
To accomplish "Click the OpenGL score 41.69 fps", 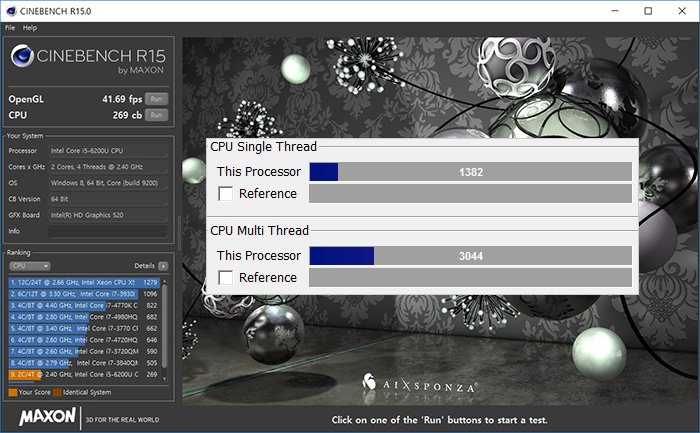I will 122,99.
